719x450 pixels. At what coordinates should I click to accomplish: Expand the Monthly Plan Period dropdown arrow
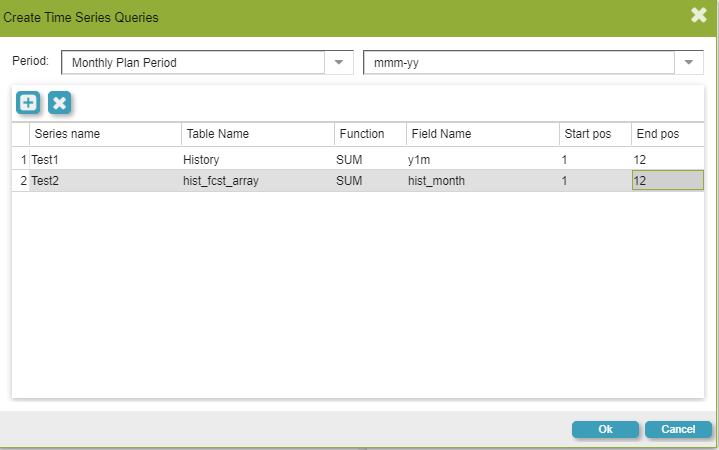coord(339,62)
